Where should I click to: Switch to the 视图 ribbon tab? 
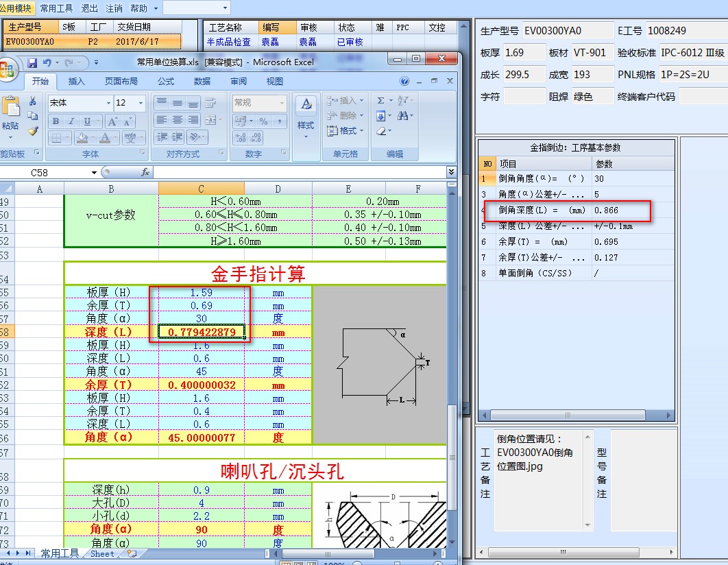coord(274,81)
